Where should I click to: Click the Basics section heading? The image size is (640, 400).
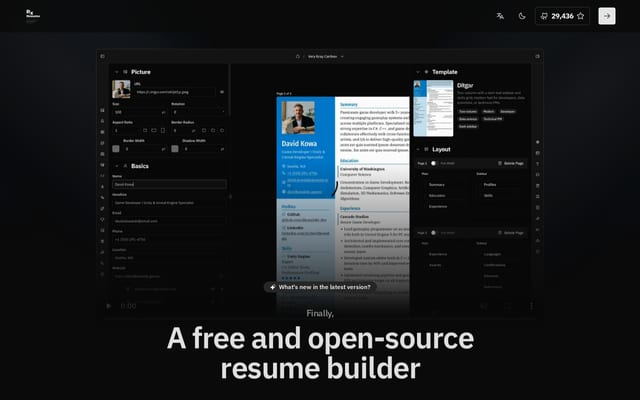point(140,166)
